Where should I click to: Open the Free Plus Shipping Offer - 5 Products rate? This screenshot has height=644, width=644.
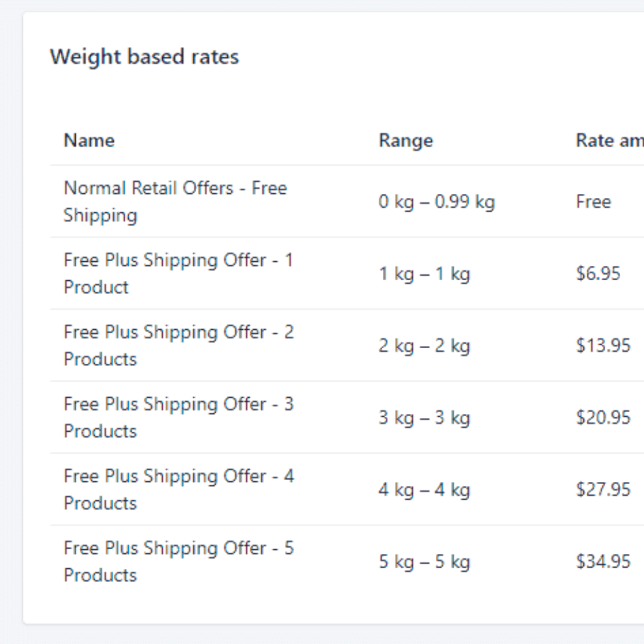pyautogui.click(x=178, y=561)
